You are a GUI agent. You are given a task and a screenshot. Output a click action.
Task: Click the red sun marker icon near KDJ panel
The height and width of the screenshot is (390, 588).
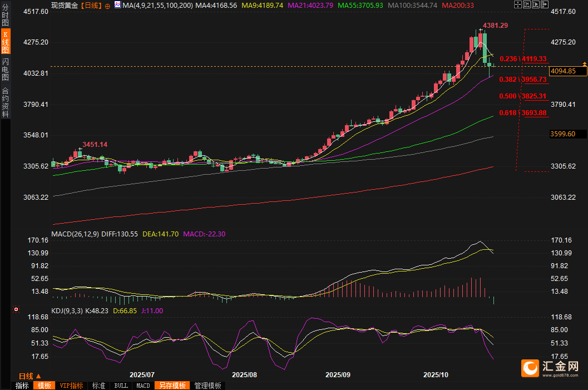pyautogui.click(x=16, y=309)
